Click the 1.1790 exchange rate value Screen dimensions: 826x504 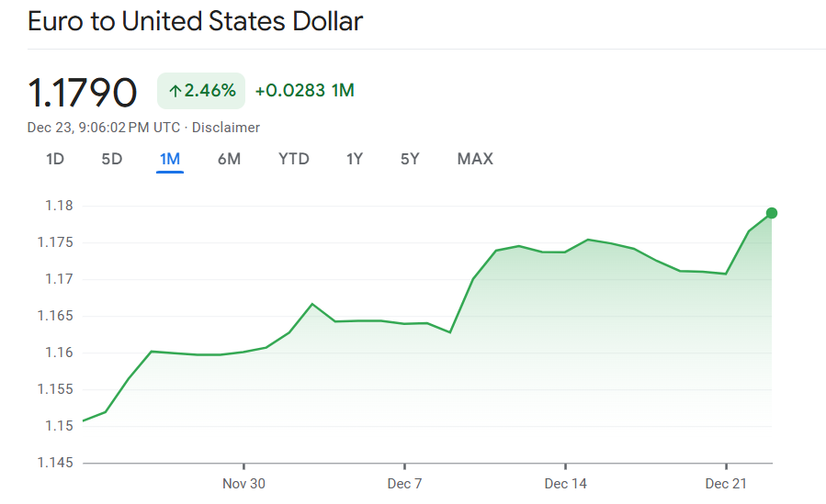click(x=83, y=92)
